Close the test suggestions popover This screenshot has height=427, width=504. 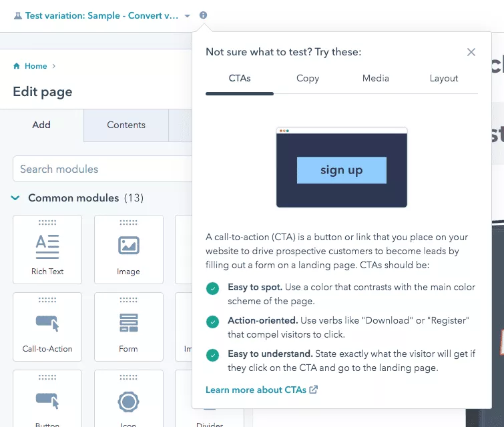pos(471,52)
